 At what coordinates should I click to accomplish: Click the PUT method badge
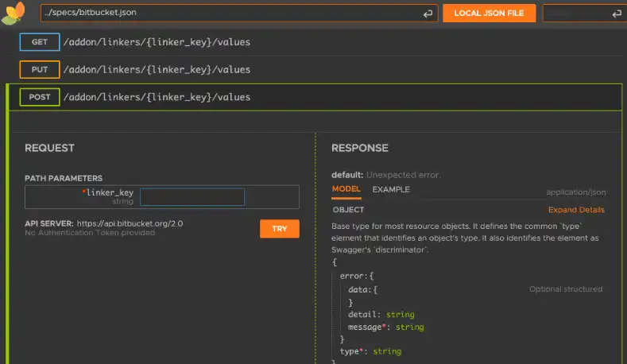pyautogui.click(x=40, y=70)
